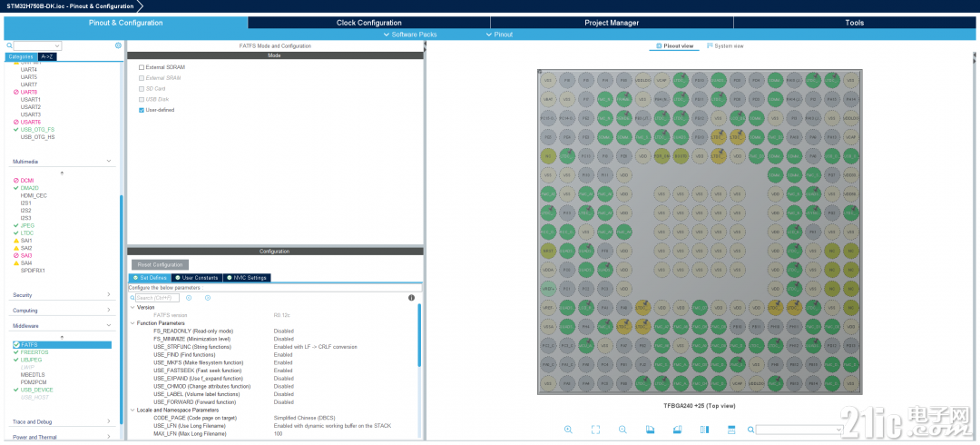
Task: Zoom in on the pinout view
Action: 568,430
